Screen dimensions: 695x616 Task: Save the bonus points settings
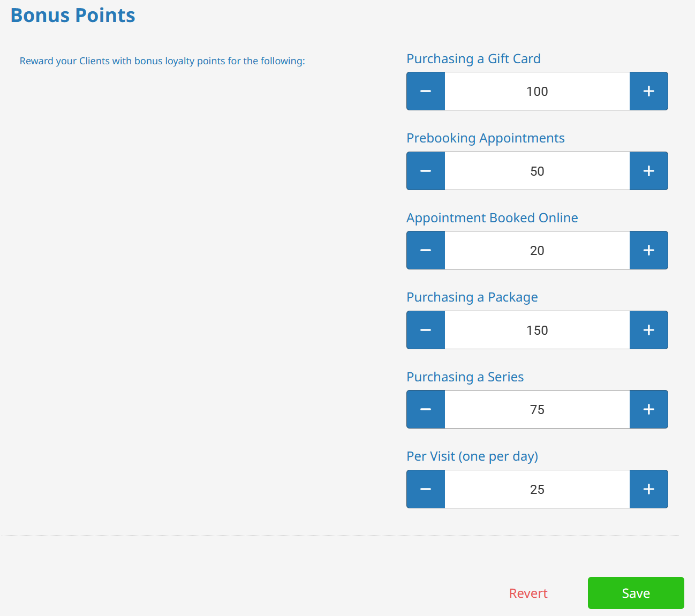pyautogui.click(x=636, y=593)
